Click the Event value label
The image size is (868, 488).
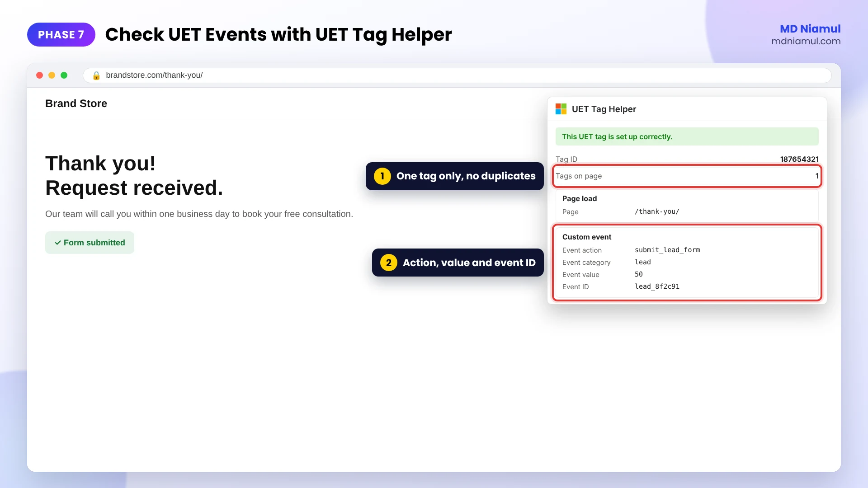580,275
